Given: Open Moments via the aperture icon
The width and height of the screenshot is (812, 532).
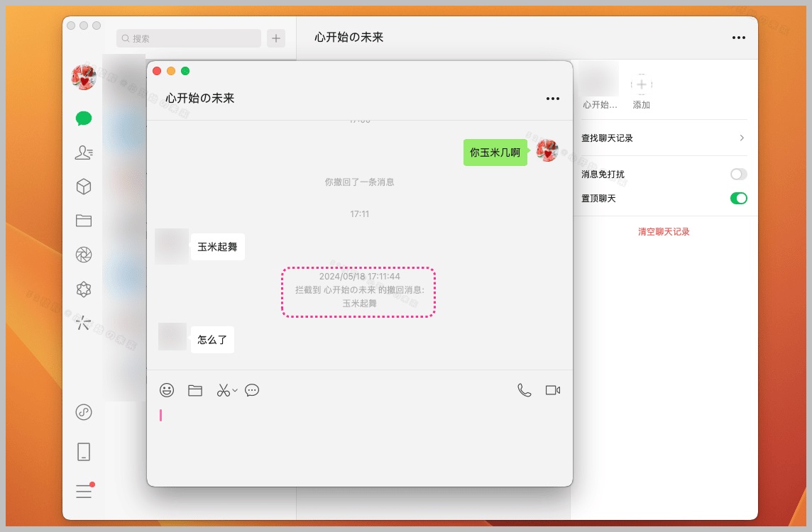Looking at the screenshot, I should pyautogui.click(x=83, y=255).
